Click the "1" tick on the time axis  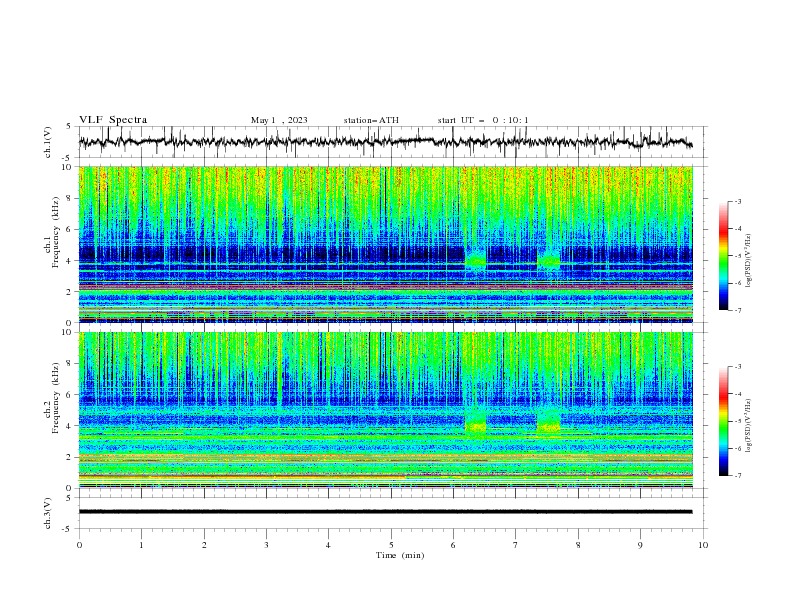point(141,545)
